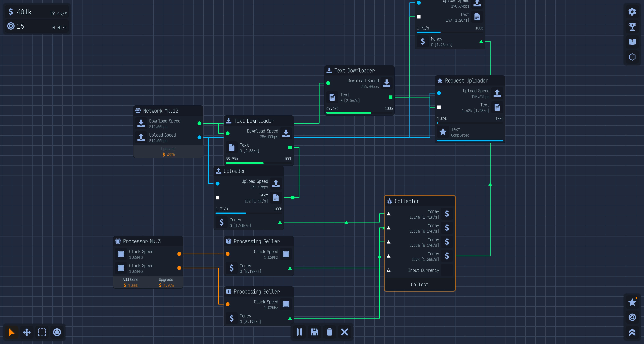The width and height of the screenshot is (644, 344).
Task: Click the save floppy disk icon
Action: [x=314, y=332]
